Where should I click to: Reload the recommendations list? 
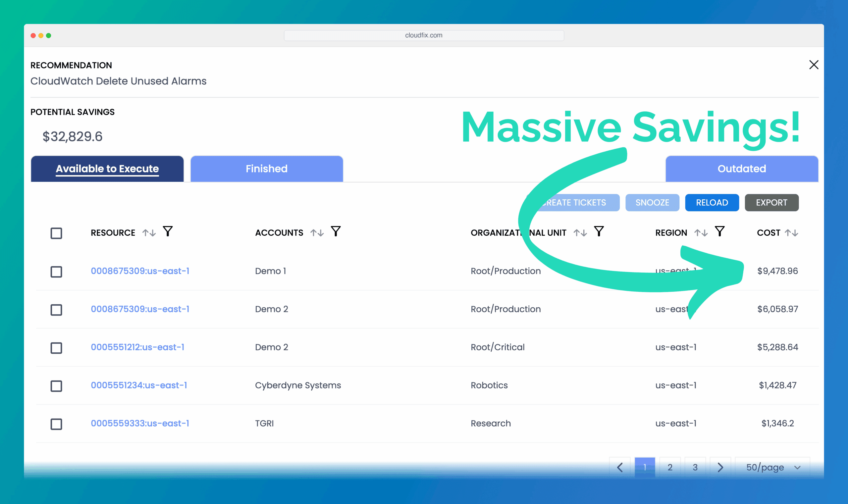click(712, 202)
